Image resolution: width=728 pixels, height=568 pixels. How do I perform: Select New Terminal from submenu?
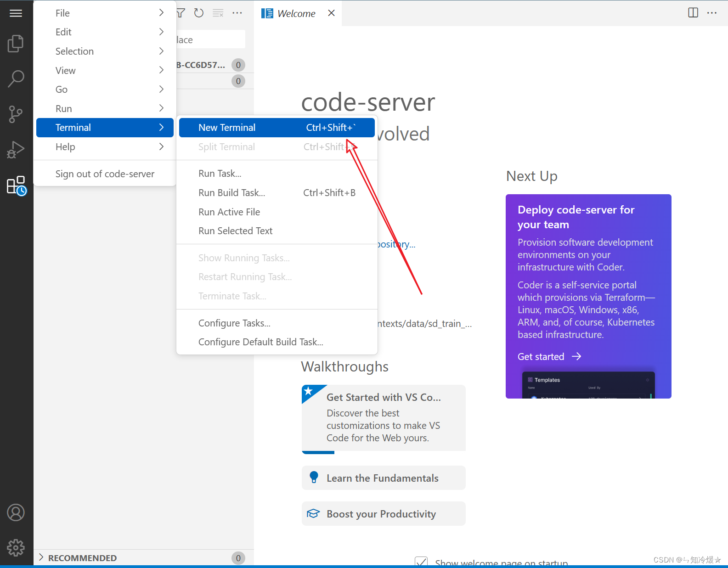(x=277, y=128)
